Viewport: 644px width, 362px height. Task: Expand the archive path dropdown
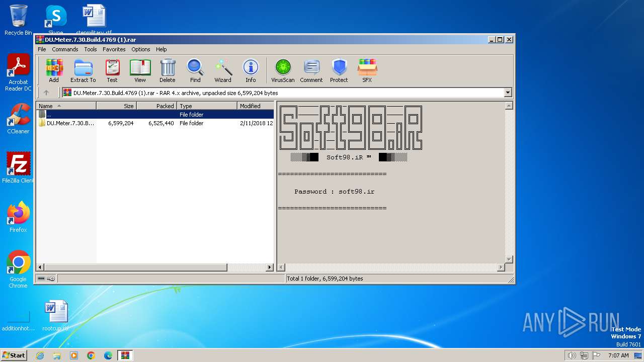(x=508, y=93)
